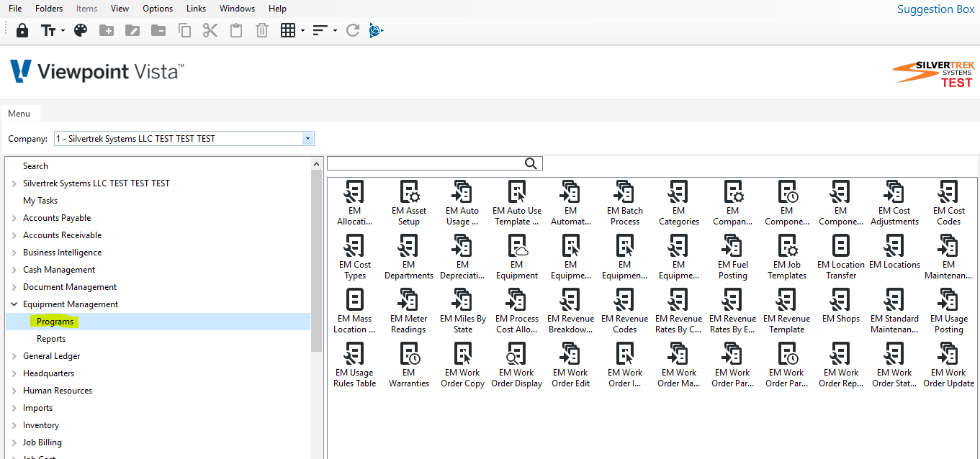980x459 pixels.
Task: Open EM Miles By State program
Action: [463, 311]
